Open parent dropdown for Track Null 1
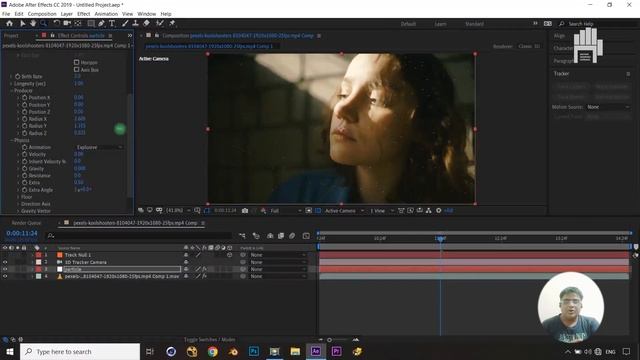The height and width of the screenshot is (360, 640). [x=278, y=255]
